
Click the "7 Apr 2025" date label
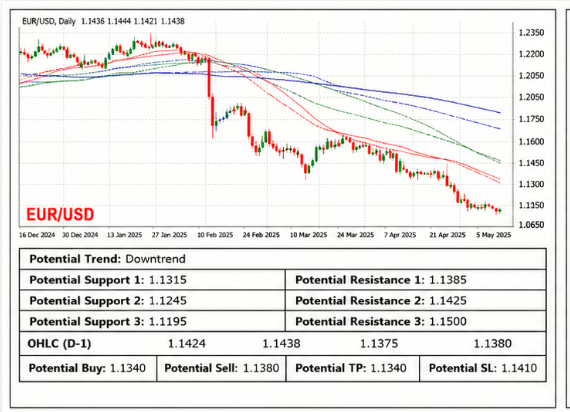[x=400, y=235]
